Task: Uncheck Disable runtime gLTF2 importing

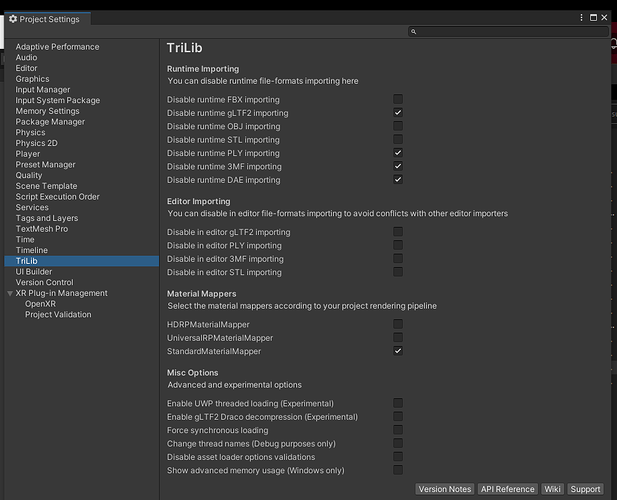Action: 398,113
